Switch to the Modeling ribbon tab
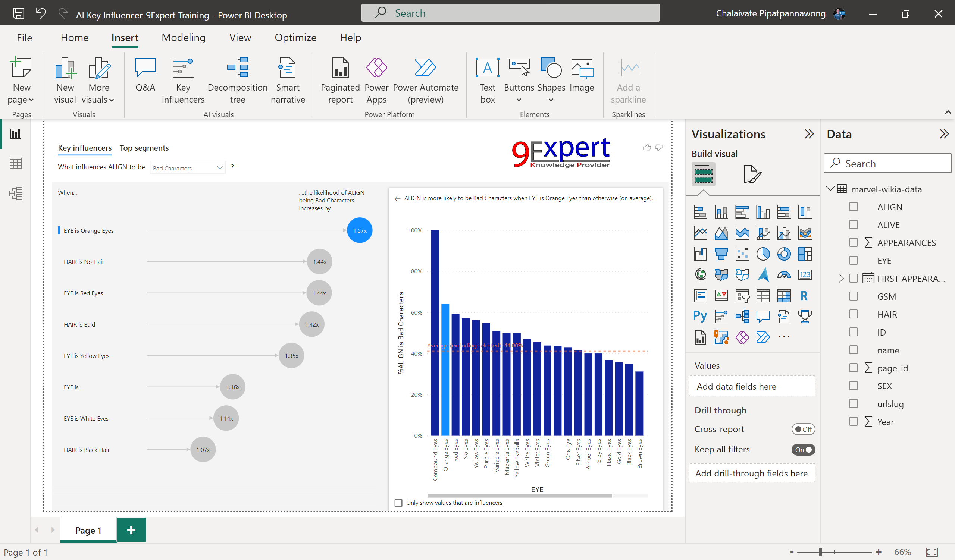Screen dimensions: 955x560 pos(184,38)
